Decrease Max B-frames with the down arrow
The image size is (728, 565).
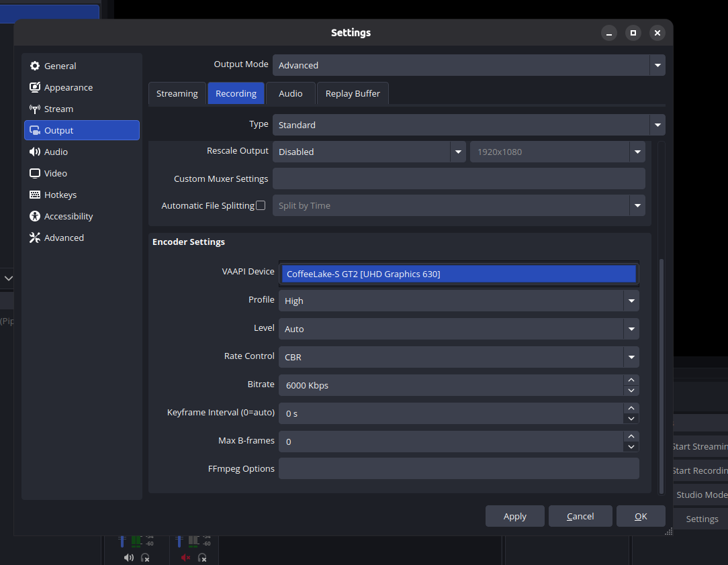tap(631, 447)
